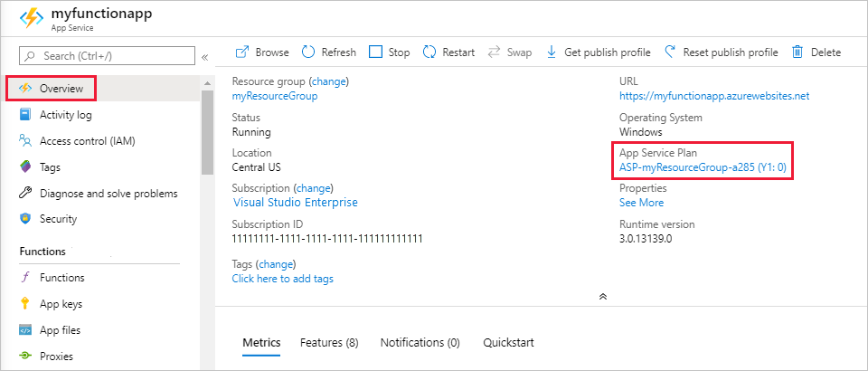Screen dimensions: 868x371
Task: Click the Reset publish profile icon
Action: (670, 52)
